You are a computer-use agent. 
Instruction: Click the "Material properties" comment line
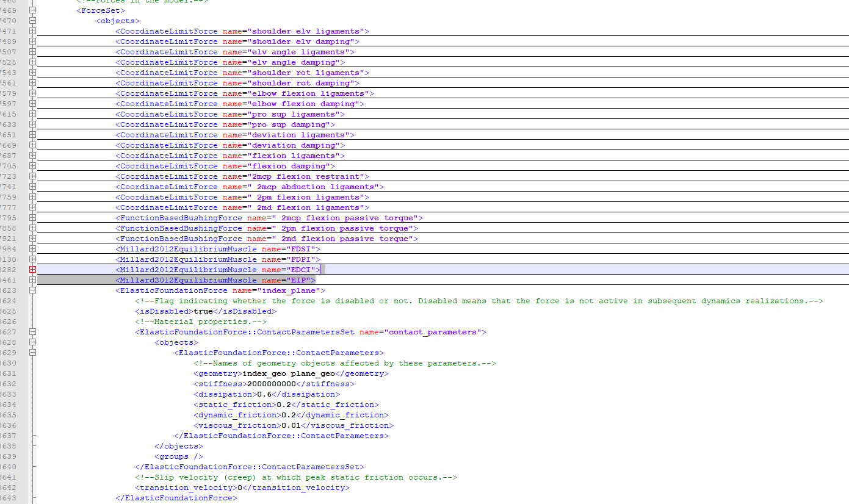tap(201, 322)
